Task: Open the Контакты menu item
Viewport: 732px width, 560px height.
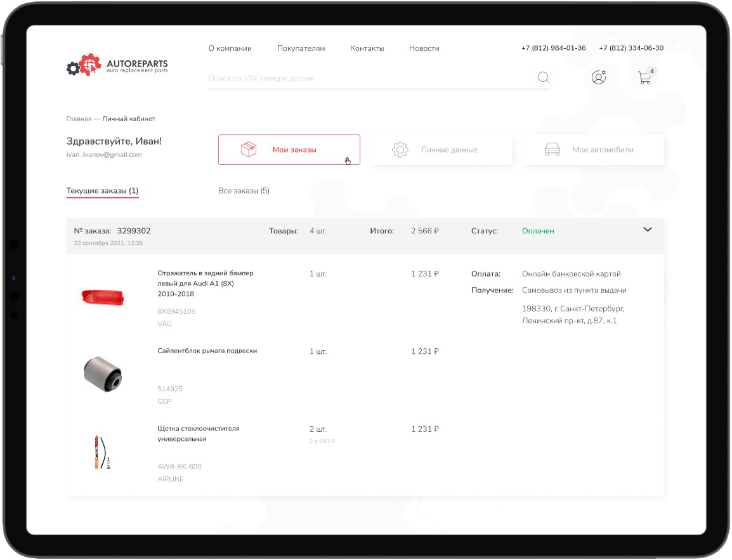Action: click(x=367, y=48)
